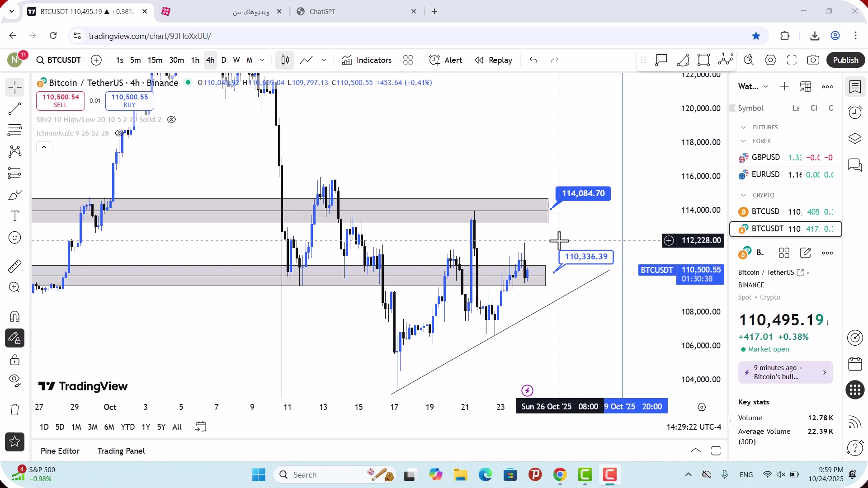Image resolution: width=868 pixels, height=488 pixels.
Task: Start bar Replay mode
Action: click(493, 60)
